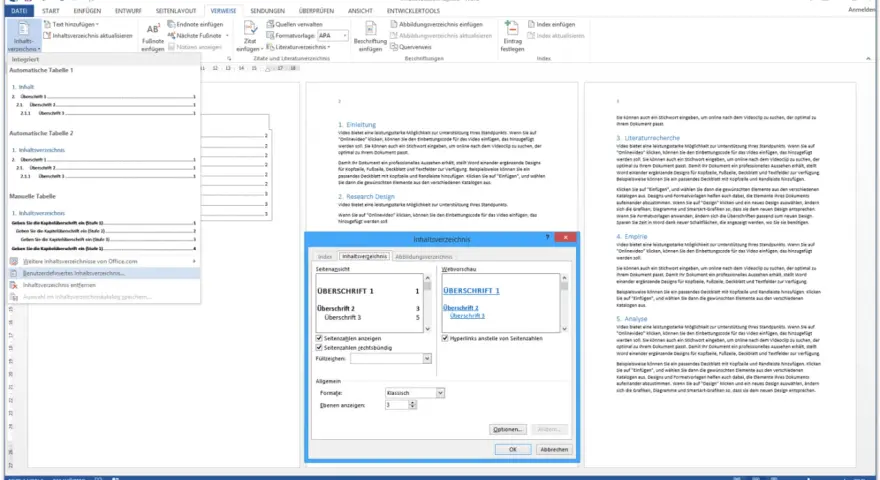The height and width of the screenshot is (480, 880).
Task: Toggle Seitenzahlen anzeigen checkbox
Action: (319, 339)
